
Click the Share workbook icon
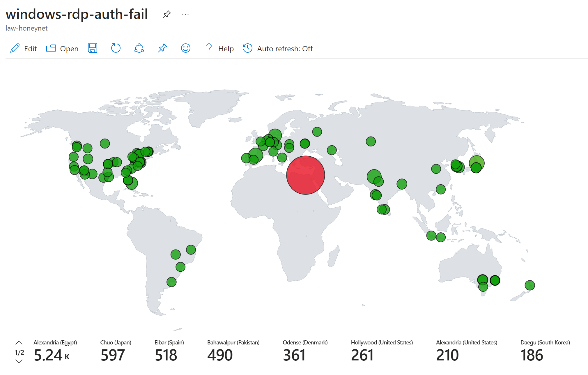pos(139,48)
